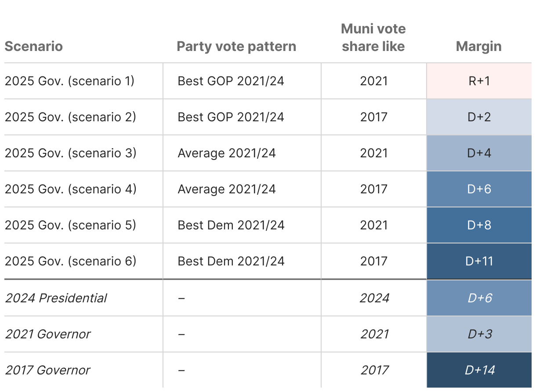Click the Scenario column header
Screen dimensions: 536x392
tap(34, 46)
